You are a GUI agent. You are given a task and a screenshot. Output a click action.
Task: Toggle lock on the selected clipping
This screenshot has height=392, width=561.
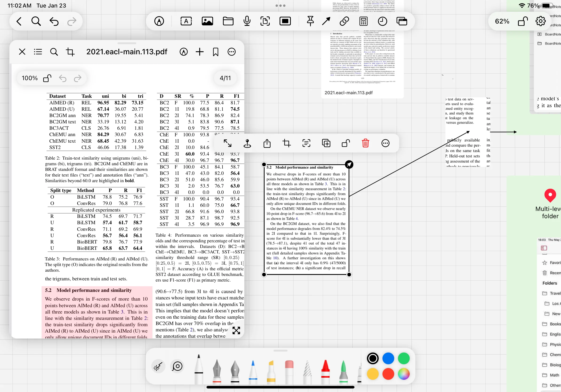[x=346, y=143]
